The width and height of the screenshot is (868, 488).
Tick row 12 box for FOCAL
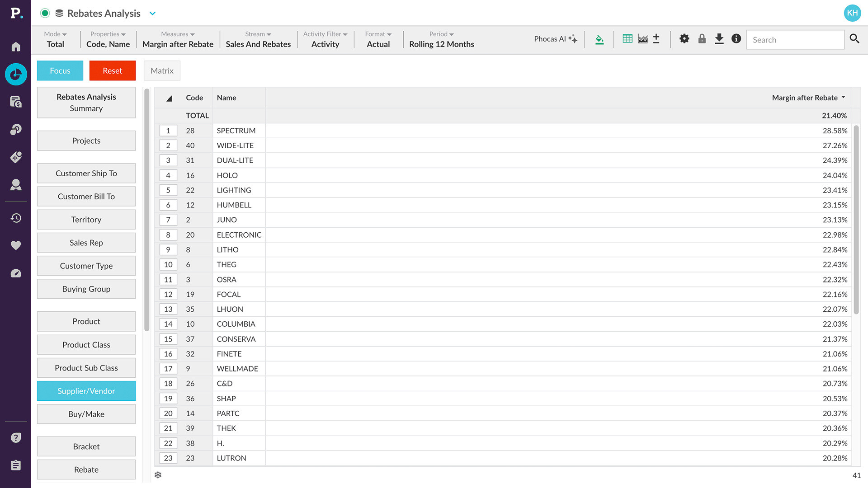point(168,294)
